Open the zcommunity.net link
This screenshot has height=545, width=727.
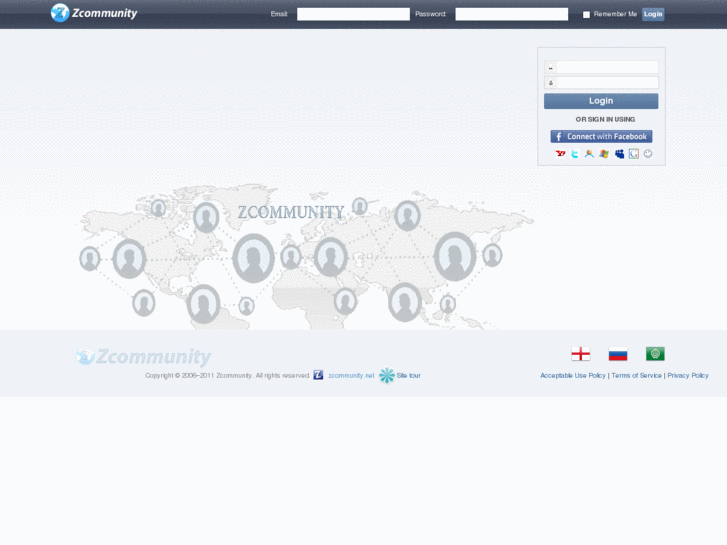351,376
